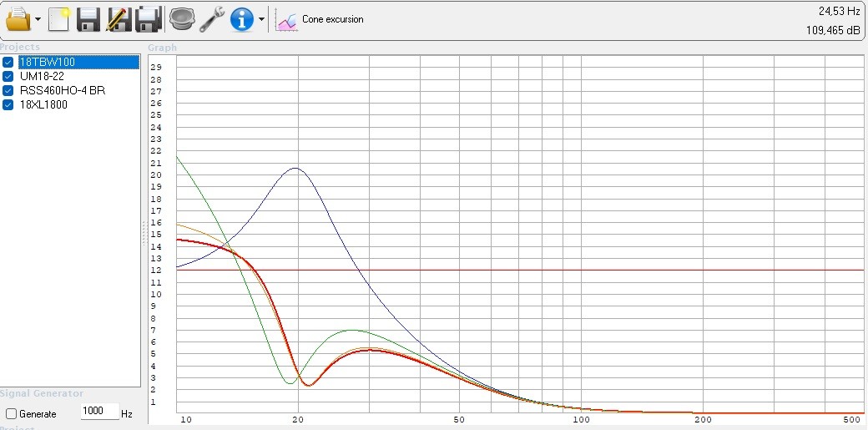Toggle the RSS460HO-4 BR checkbox
This screenshot has height=430, width=868.
pyautogui.click(x=8, y=90)
